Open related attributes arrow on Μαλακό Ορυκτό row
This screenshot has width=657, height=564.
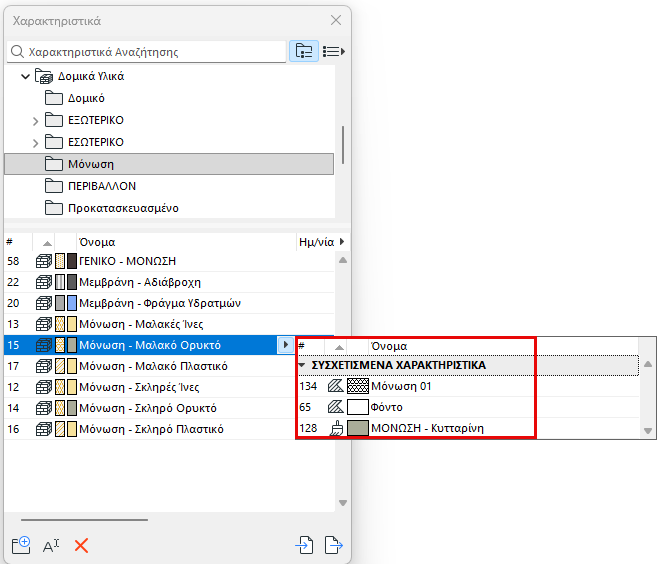[286, 345]
